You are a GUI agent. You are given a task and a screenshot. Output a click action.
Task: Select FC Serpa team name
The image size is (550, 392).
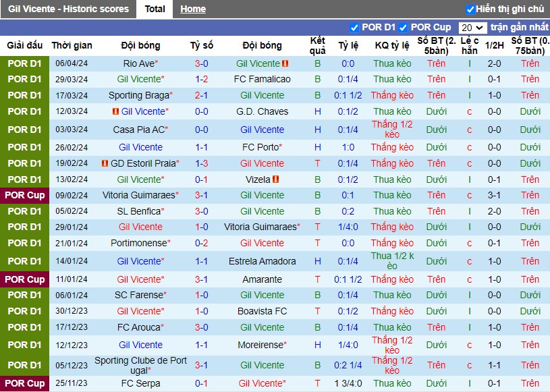(x=140, y=384)
